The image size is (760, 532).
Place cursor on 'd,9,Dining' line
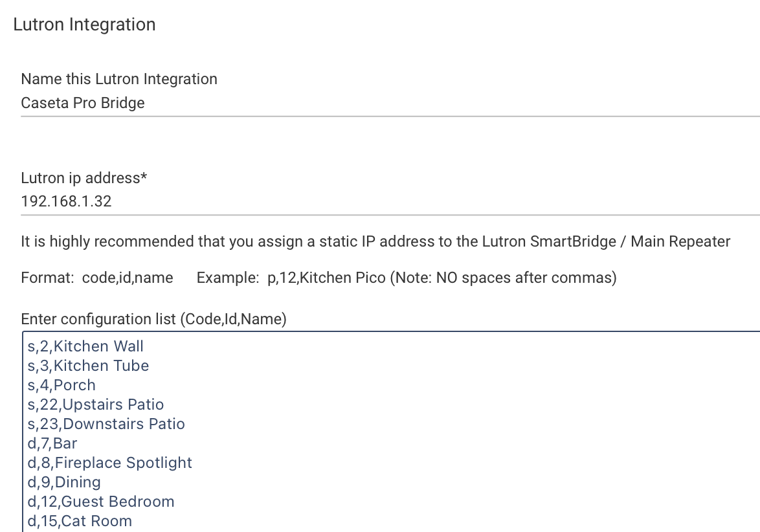(x=64, y=482)
